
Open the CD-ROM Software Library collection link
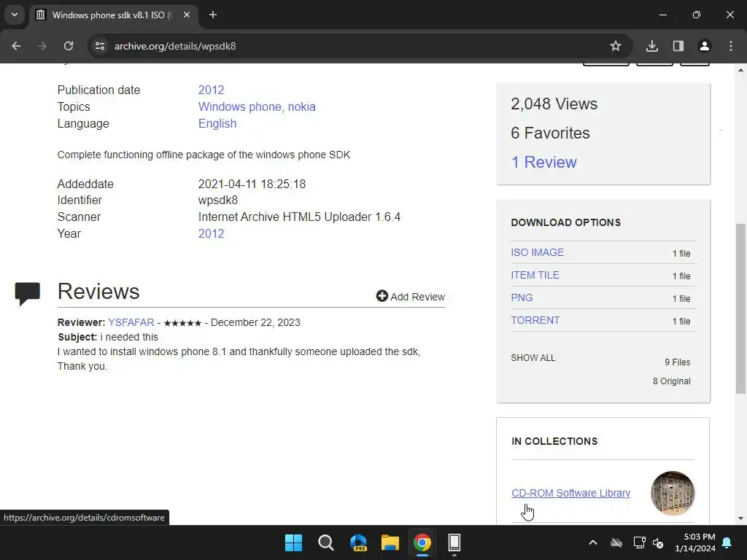tap(570, 494)
